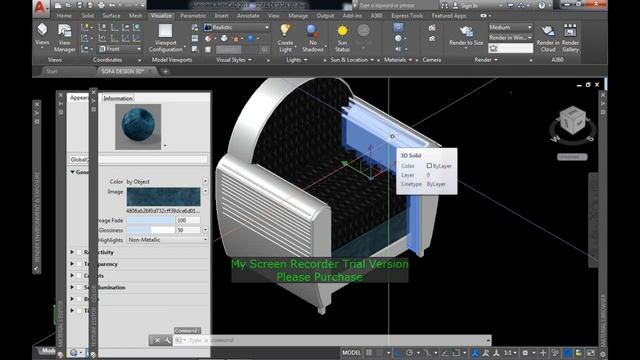Click the Quick Access open file icon
640x360 pixels.
coord(69,6)
